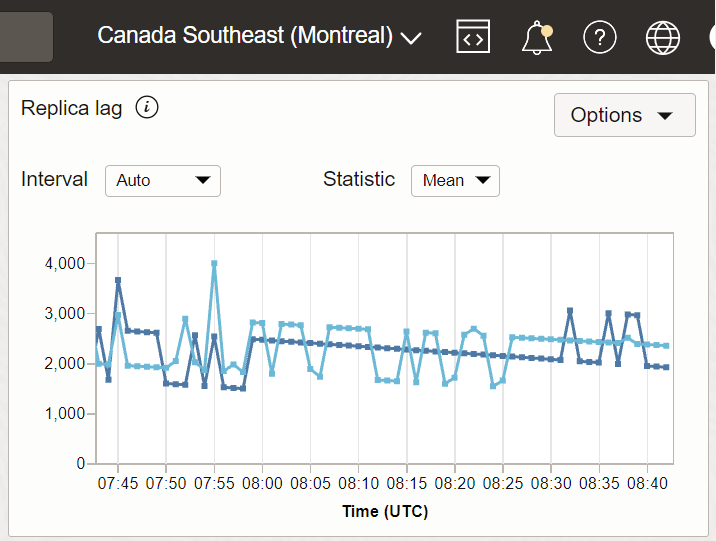Viewport: 716px width, 541px height.
Task: Click the 4,000 y-axis label
Action: (66, 264)
